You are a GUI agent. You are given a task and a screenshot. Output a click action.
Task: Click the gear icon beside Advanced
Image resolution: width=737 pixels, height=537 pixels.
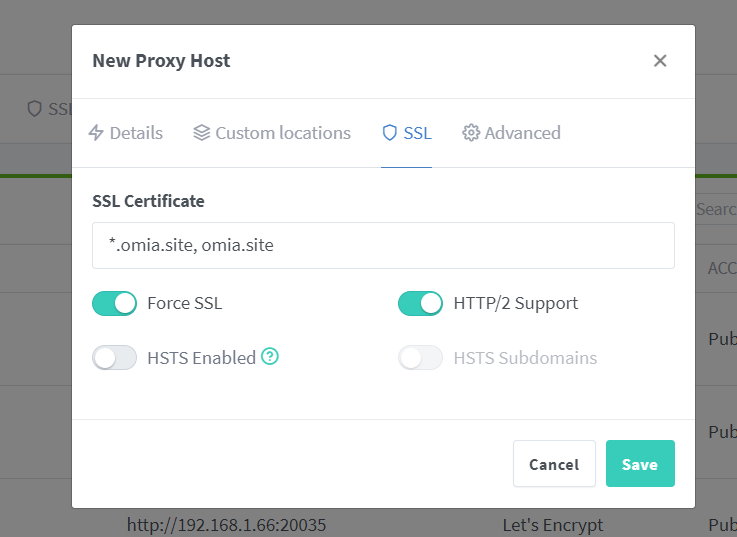pos(471,133)
